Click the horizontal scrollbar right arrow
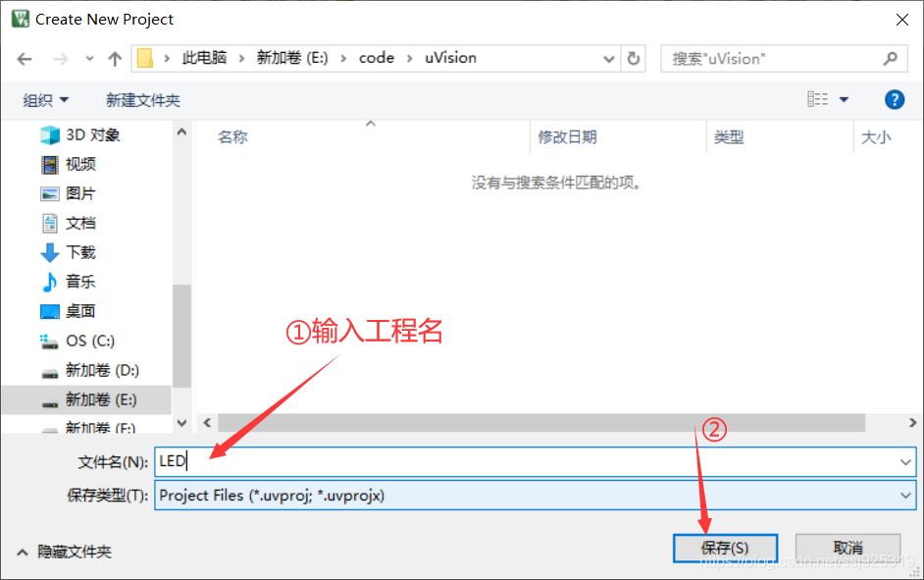 912,423
